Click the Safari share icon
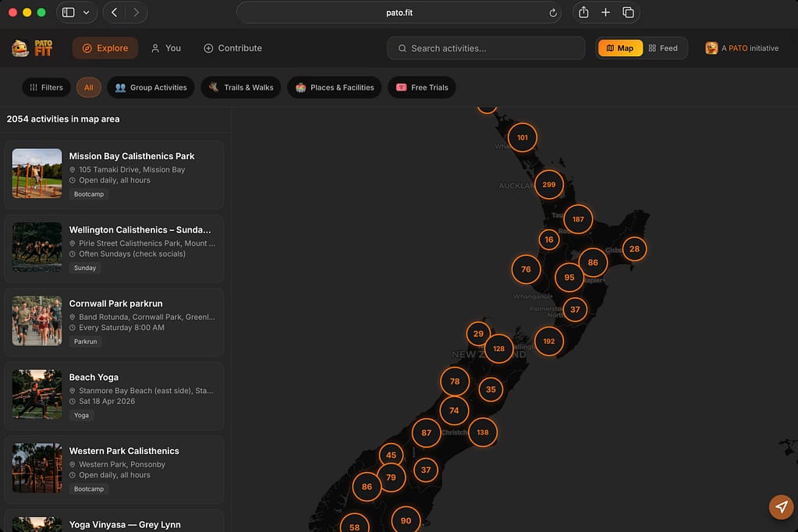 click(583, 12)
